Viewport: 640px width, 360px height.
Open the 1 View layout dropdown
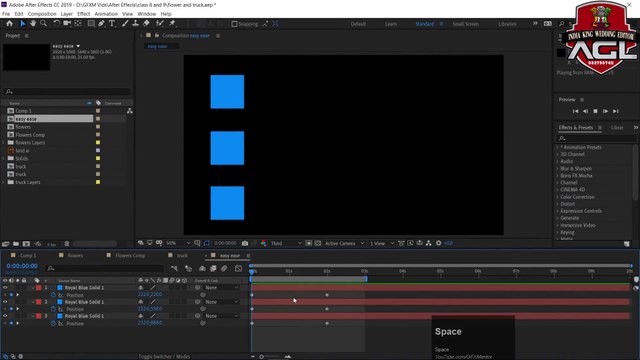[382, 243]
